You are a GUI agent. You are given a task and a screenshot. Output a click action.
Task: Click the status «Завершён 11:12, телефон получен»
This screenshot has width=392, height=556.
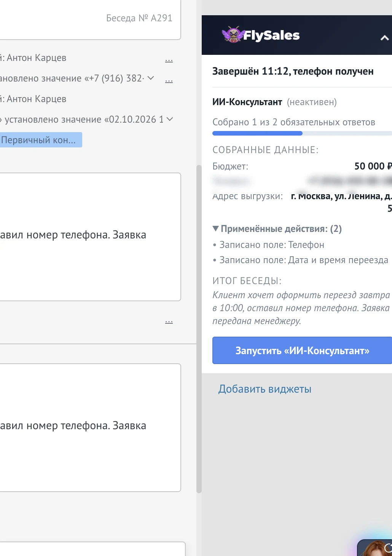[293, 71]
